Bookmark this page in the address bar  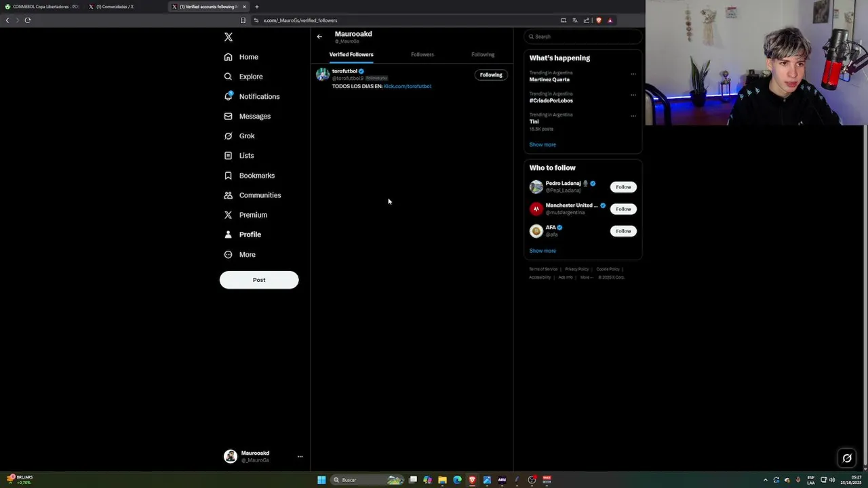243,20
